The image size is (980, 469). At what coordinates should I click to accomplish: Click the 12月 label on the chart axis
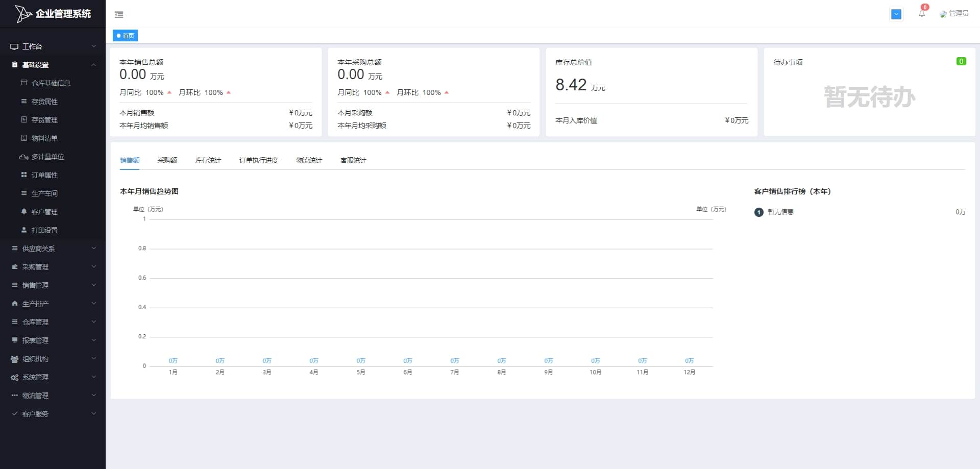pyautogui.click(x=689, y=372)
